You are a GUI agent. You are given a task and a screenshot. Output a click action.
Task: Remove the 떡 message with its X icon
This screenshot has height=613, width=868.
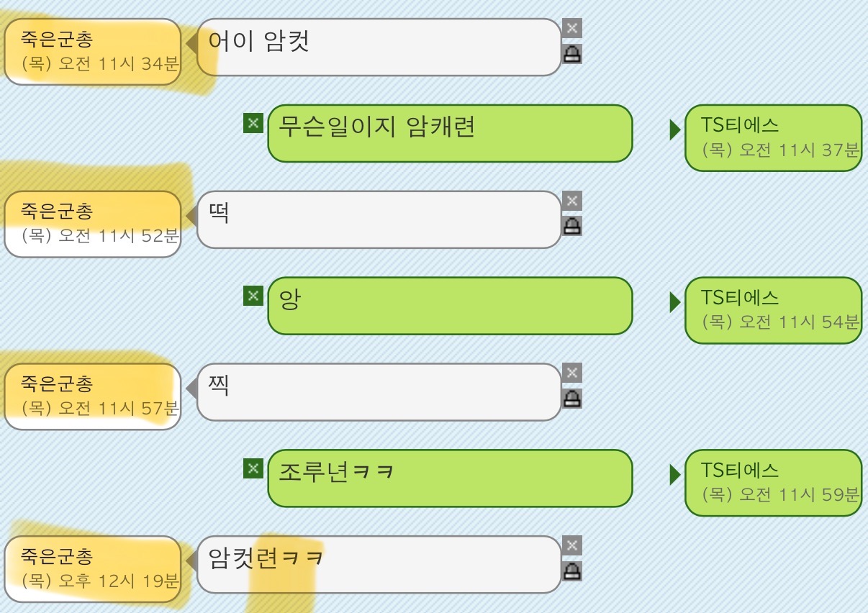[x=571, y=201]
